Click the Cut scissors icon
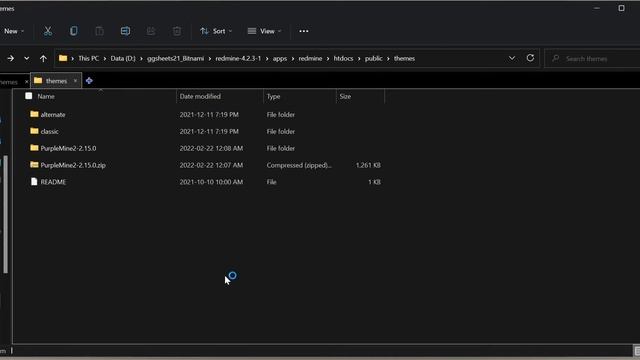 (48, 31)
